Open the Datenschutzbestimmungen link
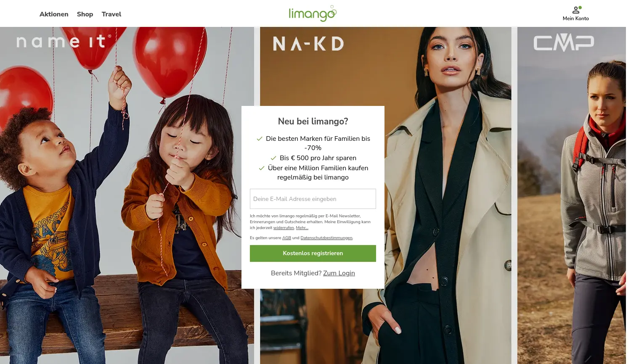The image size is (631, 364). tap(326, 238)
